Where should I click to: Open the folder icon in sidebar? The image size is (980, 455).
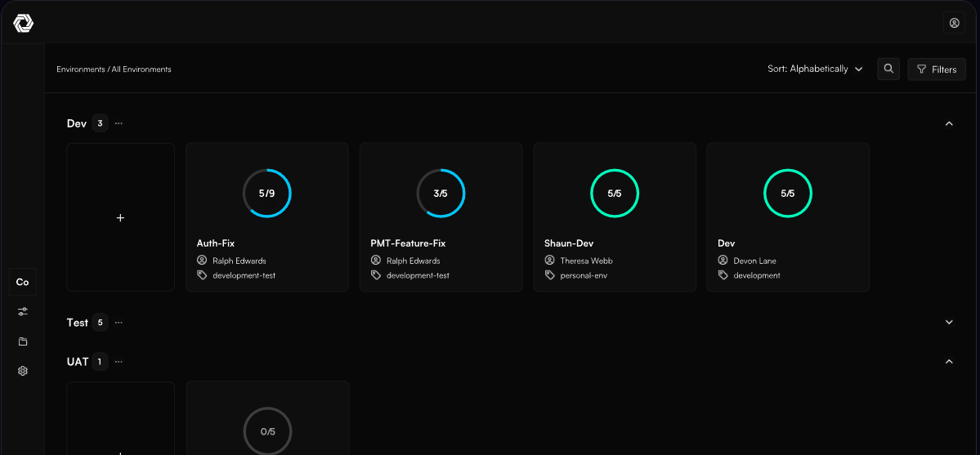(23, 341)
